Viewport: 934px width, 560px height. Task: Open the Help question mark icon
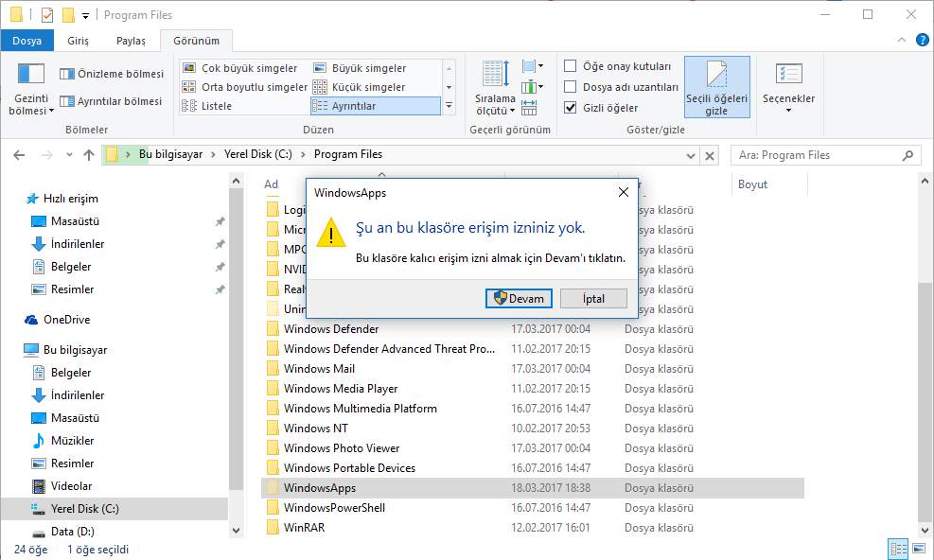[922, 40]
